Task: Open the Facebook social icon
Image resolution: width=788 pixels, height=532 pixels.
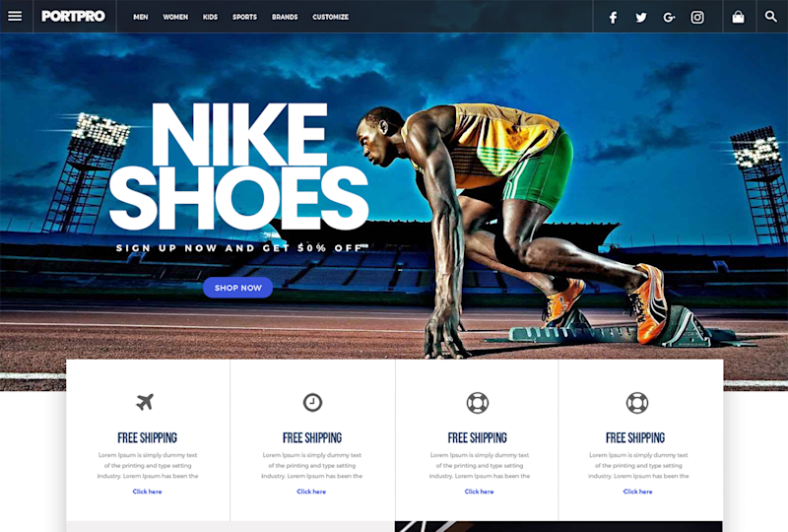Action: point(613,18)
